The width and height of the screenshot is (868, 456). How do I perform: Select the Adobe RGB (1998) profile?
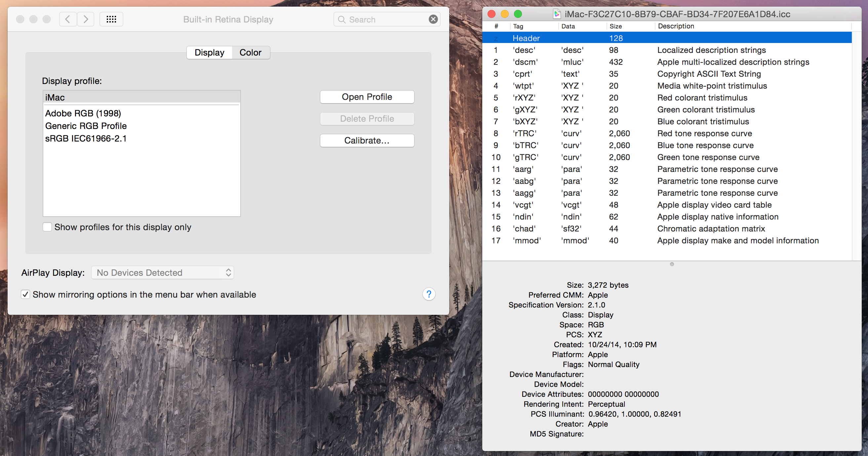(83, 113)
